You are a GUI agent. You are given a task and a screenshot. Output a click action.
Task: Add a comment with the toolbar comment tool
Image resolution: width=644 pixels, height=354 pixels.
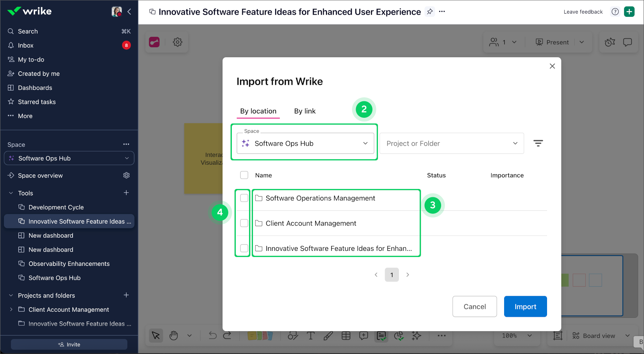(364, 335)
